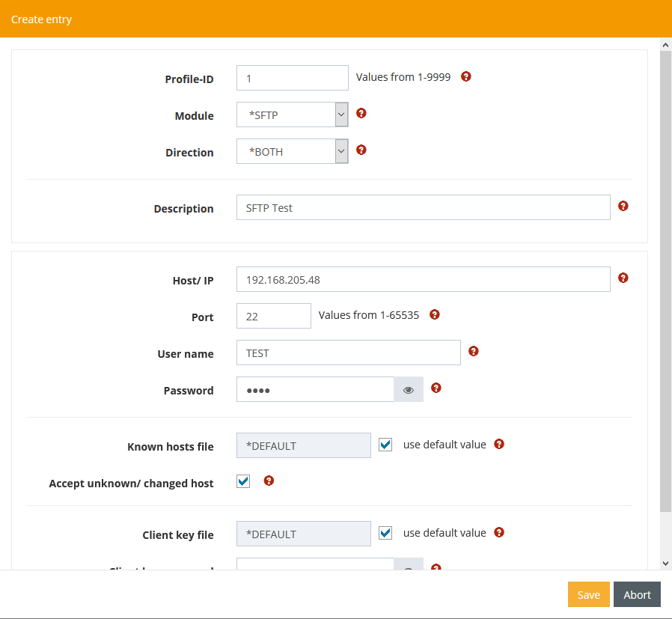Image resolution: width=672 pixels, height=619 pixels.
Task: Open help for the Description field
Action: tap(623, 206)
